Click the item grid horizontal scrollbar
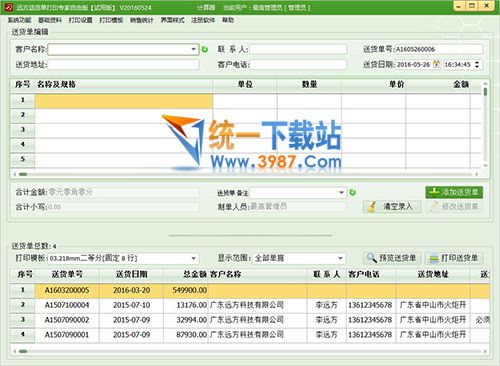Screen dimensions: 500x366 click(246, 174)
